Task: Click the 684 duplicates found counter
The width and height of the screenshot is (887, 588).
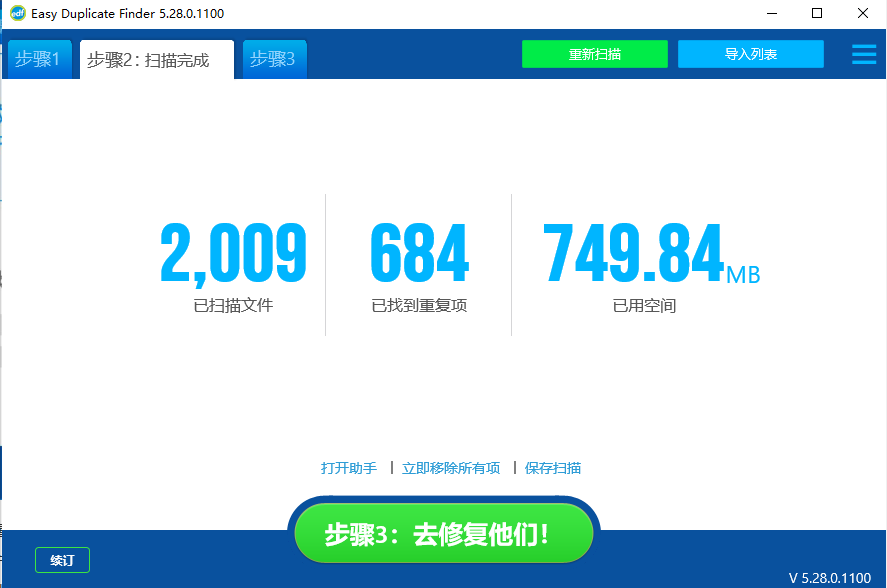Action: [x=419, y=252]
